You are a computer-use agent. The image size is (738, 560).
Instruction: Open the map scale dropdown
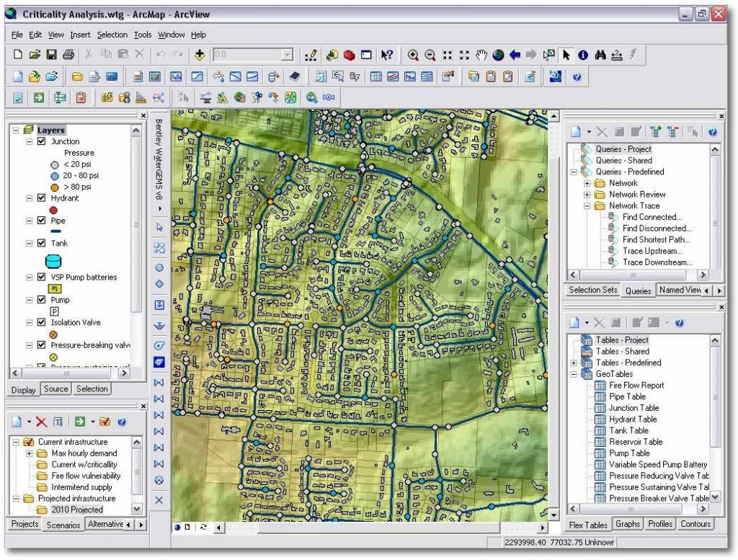[x=287, y=55]
